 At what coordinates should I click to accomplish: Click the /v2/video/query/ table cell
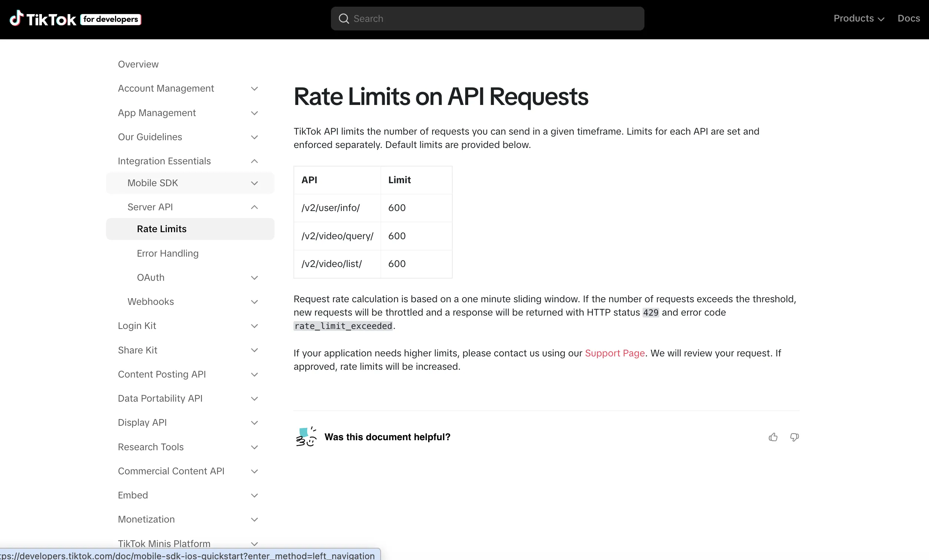(337, 236)
